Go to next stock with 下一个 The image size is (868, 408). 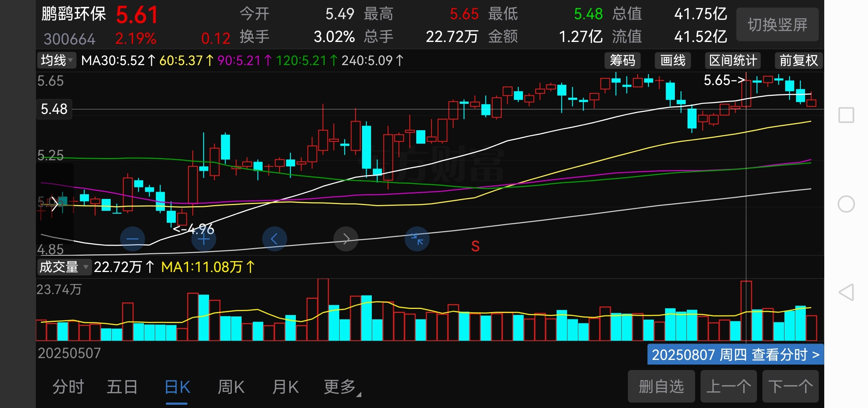[x=790, y=386]
